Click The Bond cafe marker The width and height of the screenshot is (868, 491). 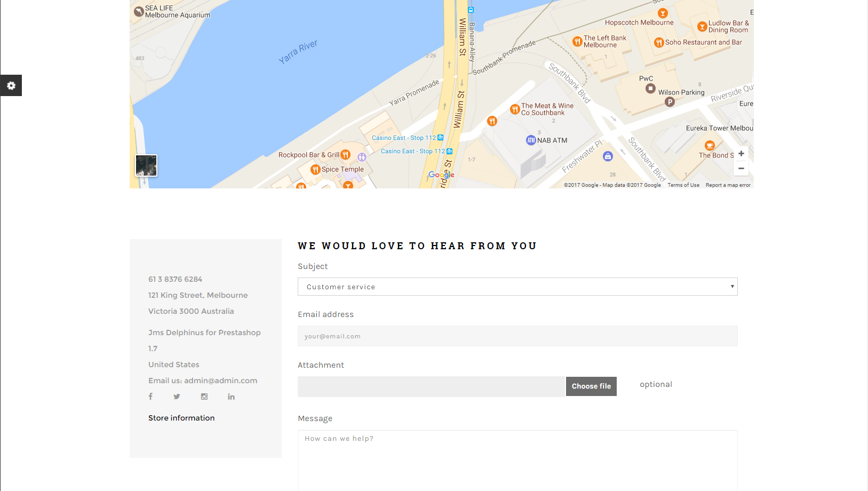click(x=710, y=146)
